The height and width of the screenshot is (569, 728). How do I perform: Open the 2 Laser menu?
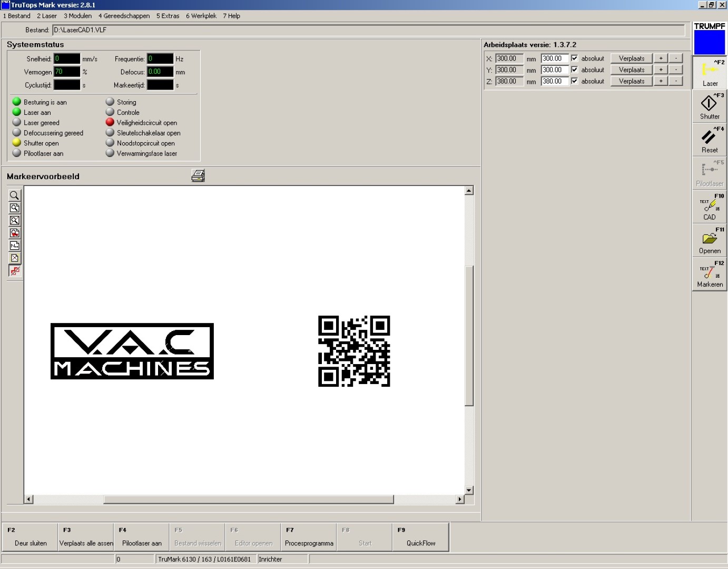(47, 16)
